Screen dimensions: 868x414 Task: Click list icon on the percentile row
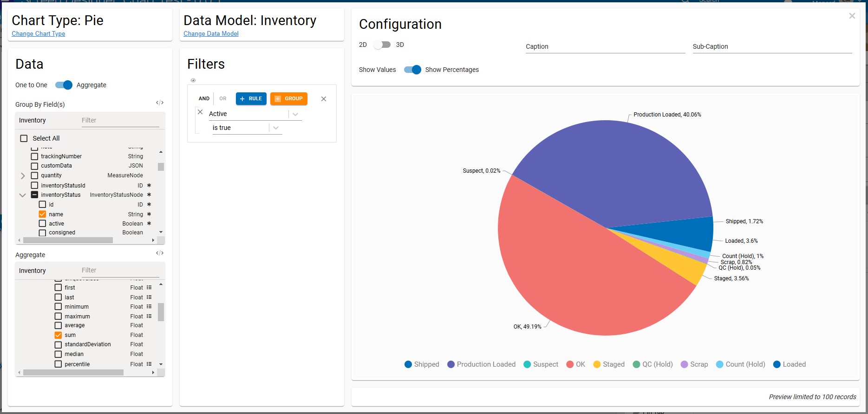click(x=149, y=364)
